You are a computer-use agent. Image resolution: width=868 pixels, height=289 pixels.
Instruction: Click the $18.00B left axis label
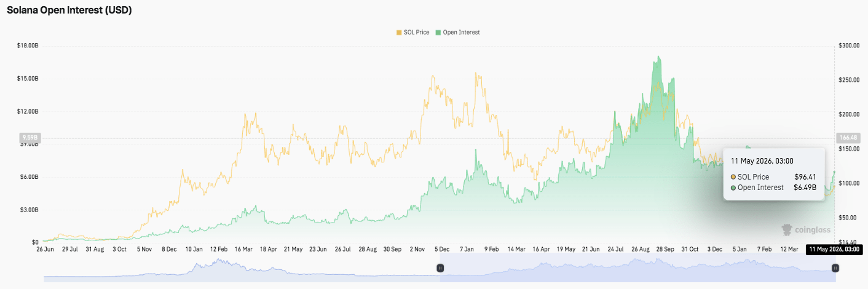coord(28,46)
